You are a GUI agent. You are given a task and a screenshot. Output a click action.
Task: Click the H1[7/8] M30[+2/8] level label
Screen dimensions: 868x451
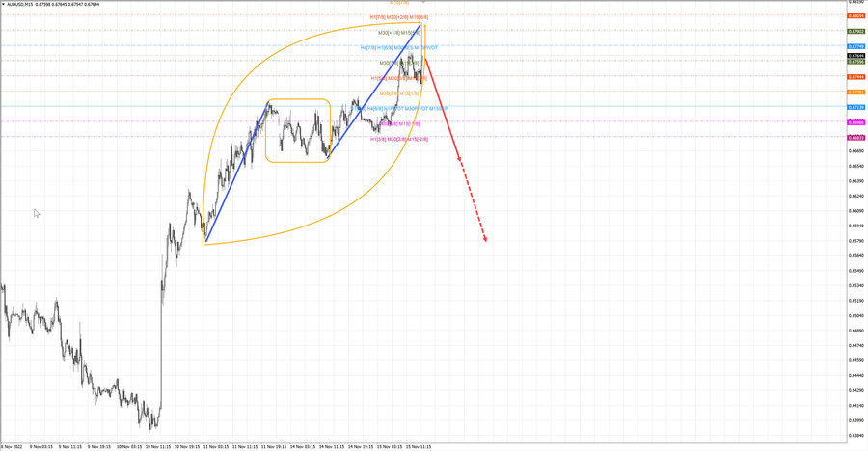point(399,17)
